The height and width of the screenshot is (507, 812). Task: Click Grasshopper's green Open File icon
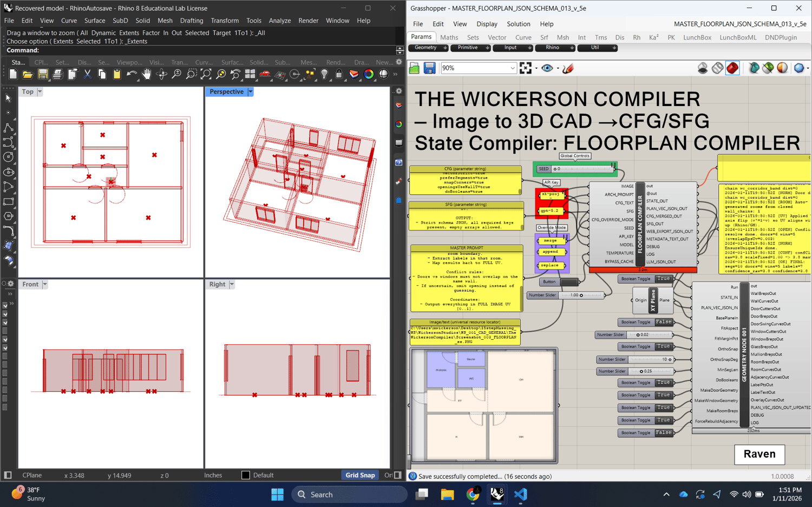coord(415,68)
